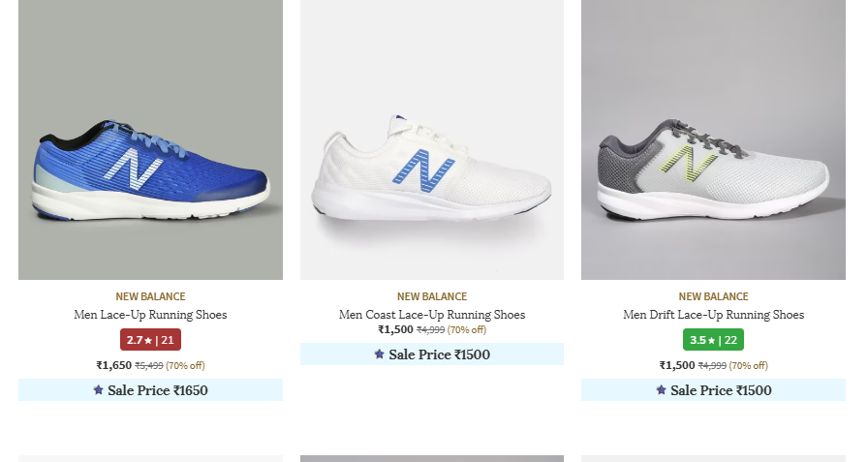Screen dimensions: 868x462
Task: Click New Balance brand above Drift shoe title
Action: (x=713, y=296)
